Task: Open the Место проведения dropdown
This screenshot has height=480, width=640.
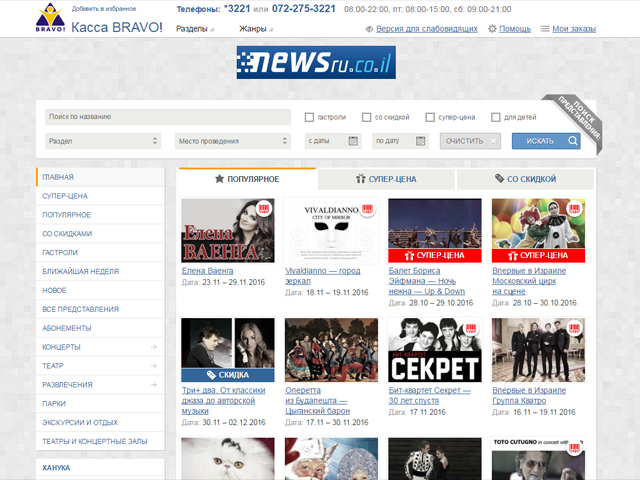Action: pos(233,141)
